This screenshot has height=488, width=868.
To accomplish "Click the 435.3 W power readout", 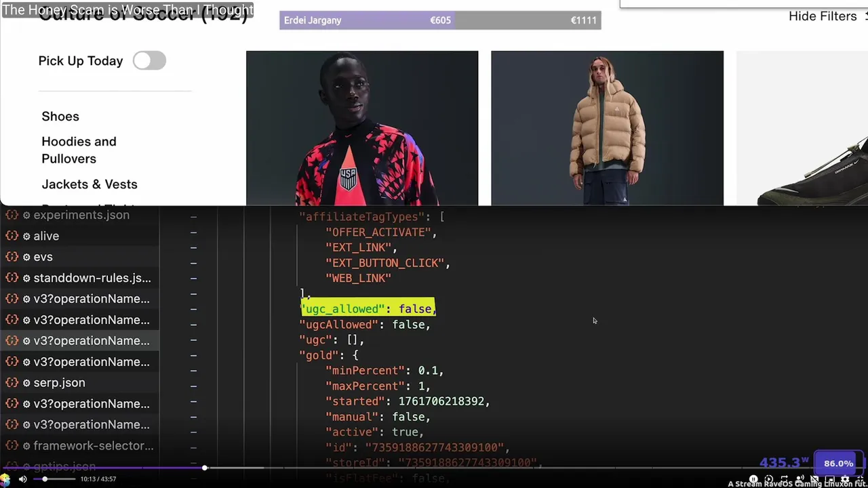I will [785, 463].
